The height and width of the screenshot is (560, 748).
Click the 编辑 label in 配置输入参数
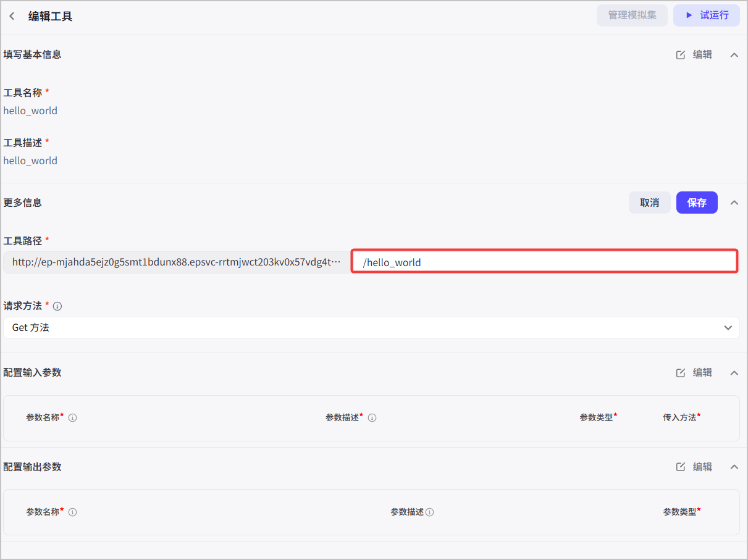[x=702, y=373]
